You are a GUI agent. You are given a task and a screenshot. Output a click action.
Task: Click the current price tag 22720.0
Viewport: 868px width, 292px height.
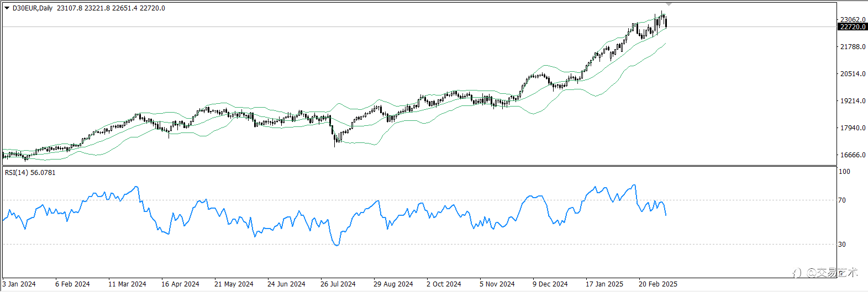pos(853,27)
